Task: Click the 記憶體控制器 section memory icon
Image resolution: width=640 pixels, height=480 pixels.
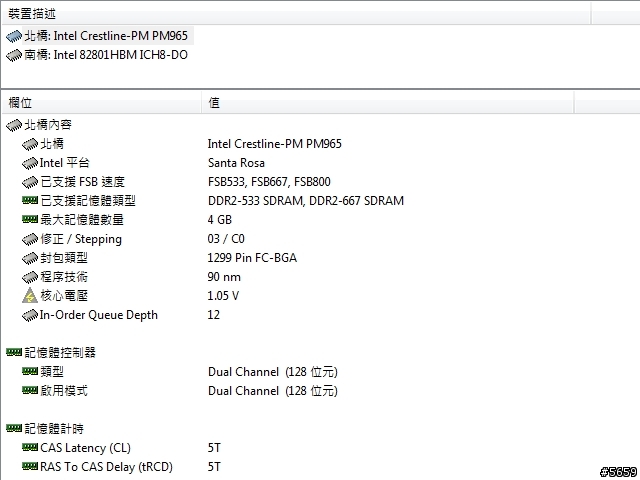Action: tap(14, 352)
